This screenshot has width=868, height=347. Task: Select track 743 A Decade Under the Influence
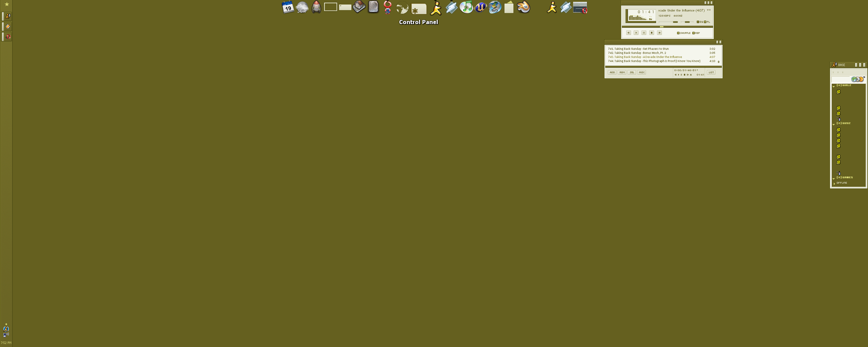661,57
